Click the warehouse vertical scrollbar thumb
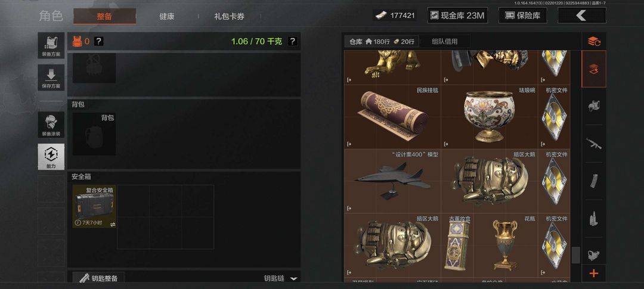This screenshot has width=644, height=289. coord(575,255)
